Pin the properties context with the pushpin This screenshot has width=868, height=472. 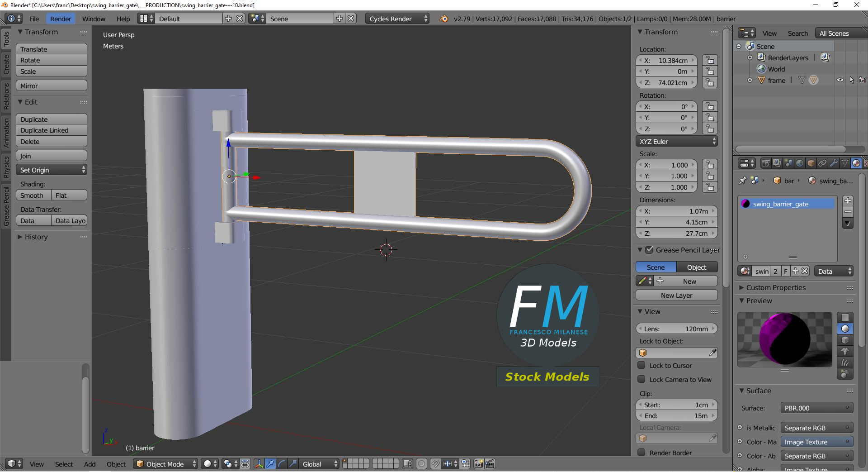click(743, 181)
